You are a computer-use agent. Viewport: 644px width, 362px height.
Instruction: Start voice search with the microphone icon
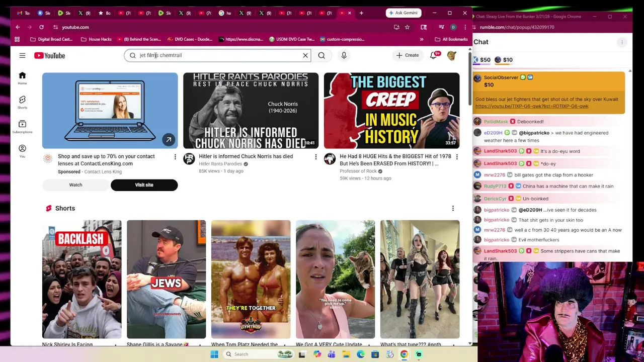[x=344, y=55]
